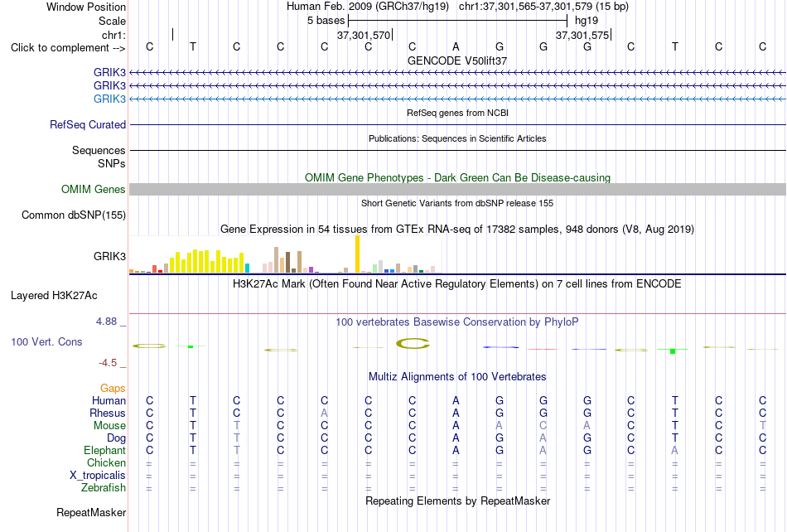Open the 100 Vert. Cons track label

[x=46, y=341]
